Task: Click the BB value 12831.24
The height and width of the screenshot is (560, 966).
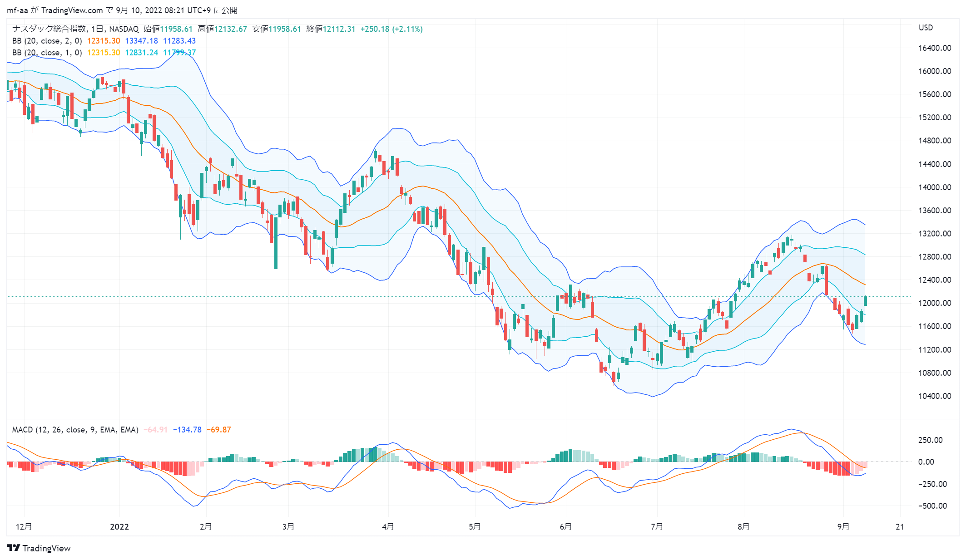Action: point(142,53)
